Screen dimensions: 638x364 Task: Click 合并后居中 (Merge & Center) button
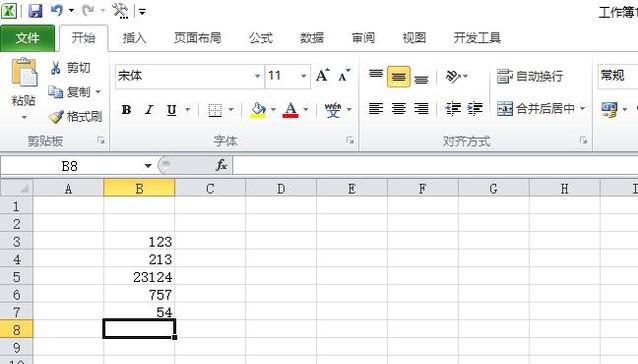[535, 109]
